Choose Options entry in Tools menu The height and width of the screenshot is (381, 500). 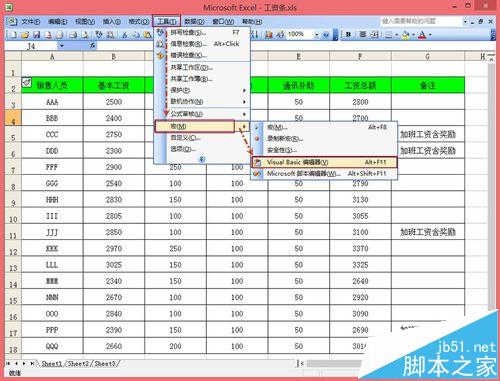click(x=202, y=149)
